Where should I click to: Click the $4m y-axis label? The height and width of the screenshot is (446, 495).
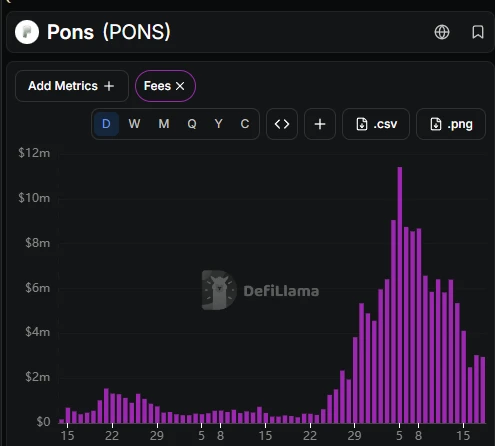[37, 332]
